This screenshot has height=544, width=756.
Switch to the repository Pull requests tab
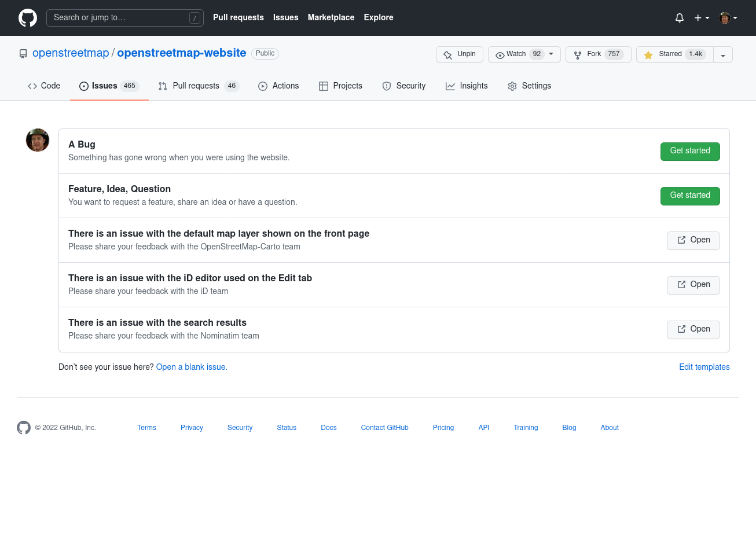[199, 86]
